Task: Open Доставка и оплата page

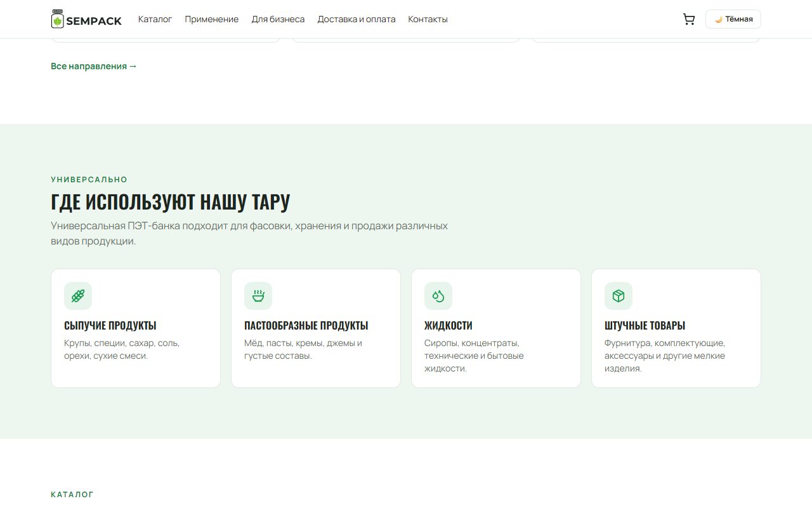Action: point(357,19)
